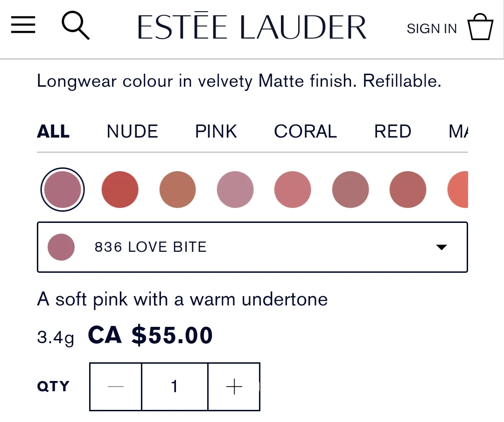Select the currently outlined mauve swatch
The height and width of the screenshot is (422, 504).
tap(63, 189)
